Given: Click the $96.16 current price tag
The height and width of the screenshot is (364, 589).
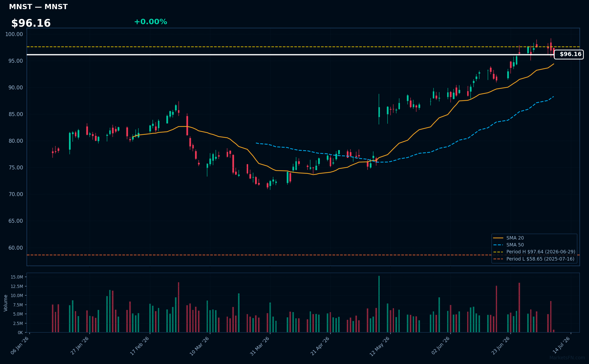Looking at the screenshot, I should (569, 54).
